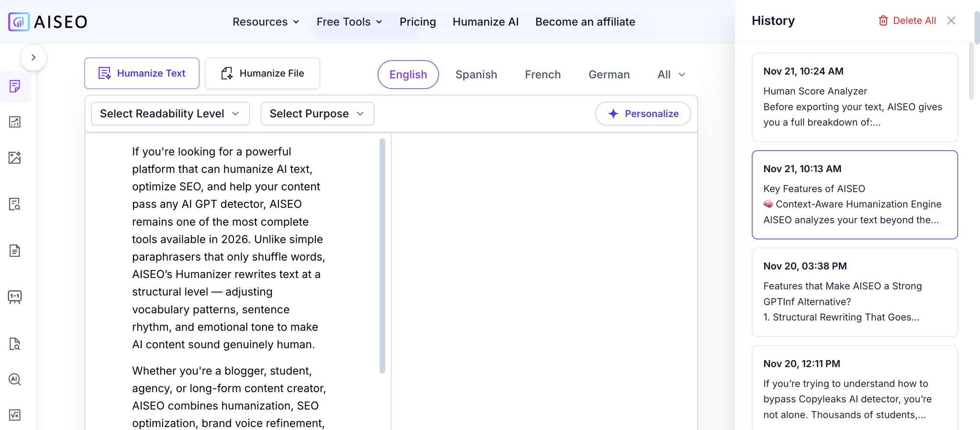This screenshot has width=980, height=430.
Task: Open Select Readability Level dropdown
Action: coord(170,114)
